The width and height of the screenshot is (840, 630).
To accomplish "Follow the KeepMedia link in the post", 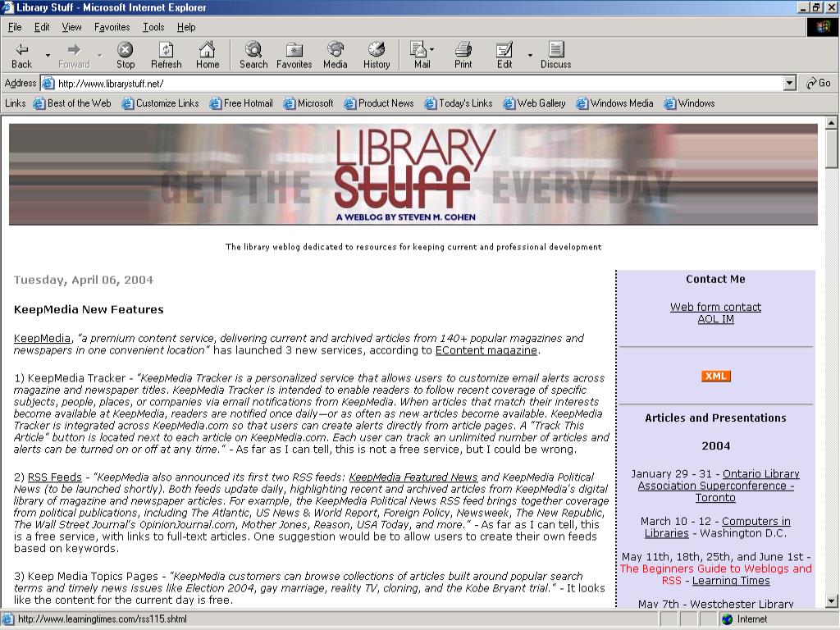I will pyautogui.click(x=42, y=339).
